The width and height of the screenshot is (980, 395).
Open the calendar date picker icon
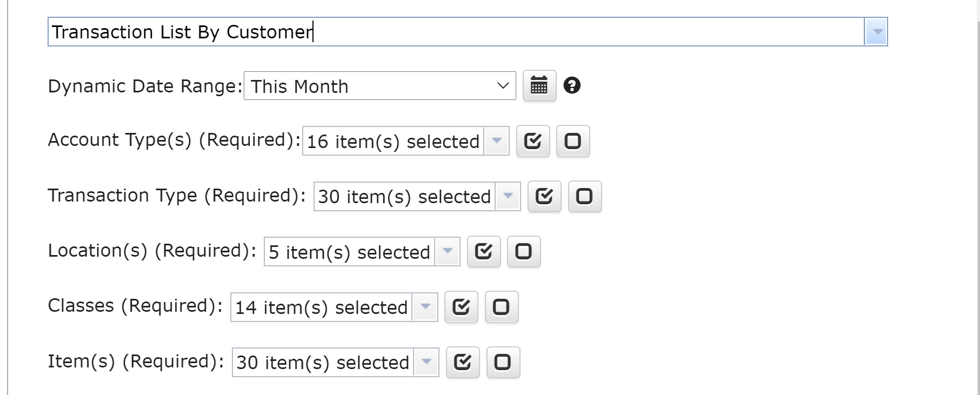tap(539, 86)
